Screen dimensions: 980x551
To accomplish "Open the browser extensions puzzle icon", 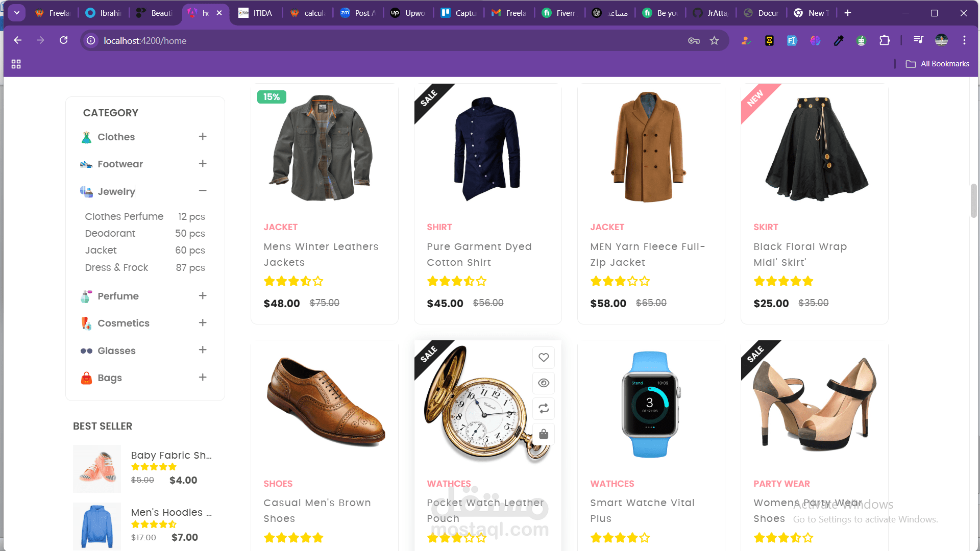I will (885, 40).
